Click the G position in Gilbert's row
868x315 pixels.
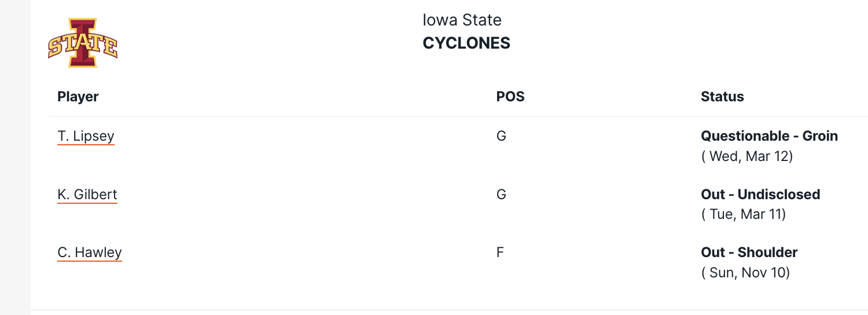(501, 195)
